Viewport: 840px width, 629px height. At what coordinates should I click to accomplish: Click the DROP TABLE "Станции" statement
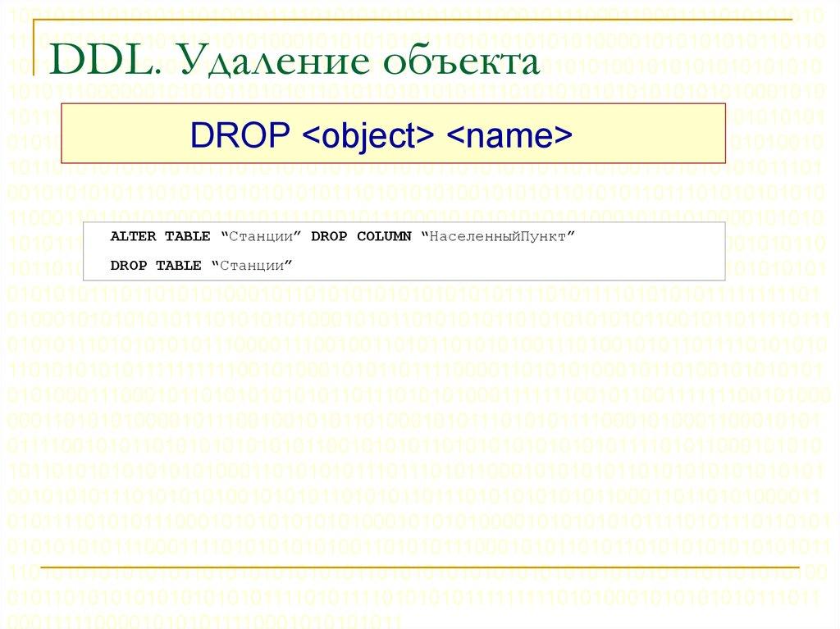pyautogui.click(x=203, y=265)
